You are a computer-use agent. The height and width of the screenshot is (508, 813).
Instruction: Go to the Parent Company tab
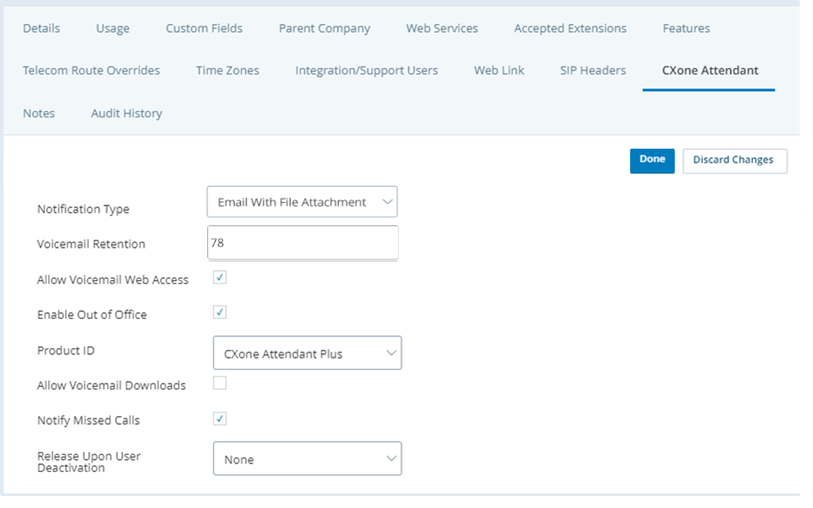pos(325,29)
